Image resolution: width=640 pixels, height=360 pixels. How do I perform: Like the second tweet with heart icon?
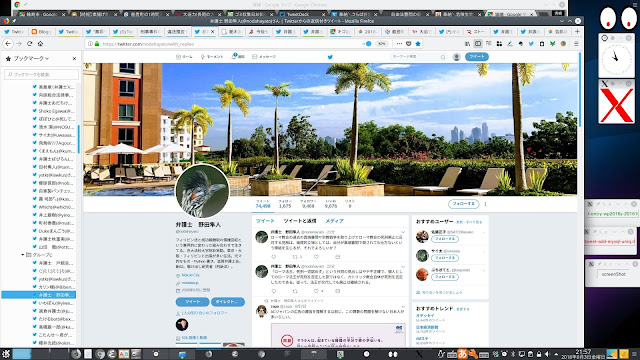click(316, 291)
